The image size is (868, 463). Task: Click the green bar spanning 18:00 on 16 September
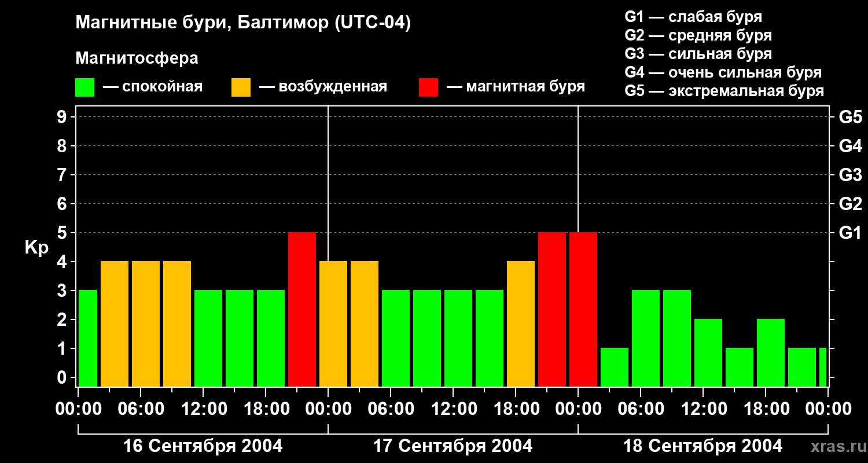pyautogui.click(x=271, y=338)
